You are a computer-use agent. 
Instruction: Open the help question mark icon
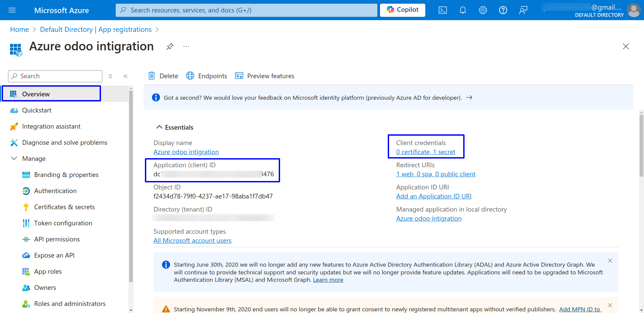[x=503, y=10]
